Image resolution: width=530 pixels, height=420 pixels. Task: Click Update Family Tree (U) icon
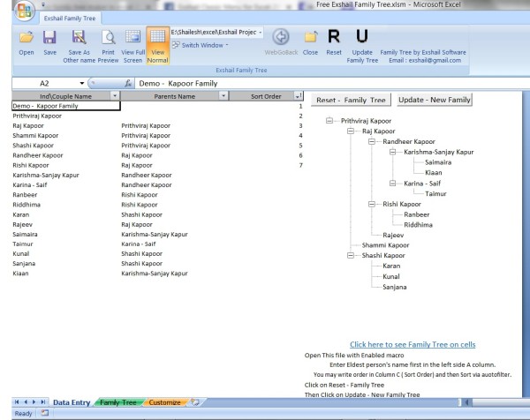[x=361, y=39]
